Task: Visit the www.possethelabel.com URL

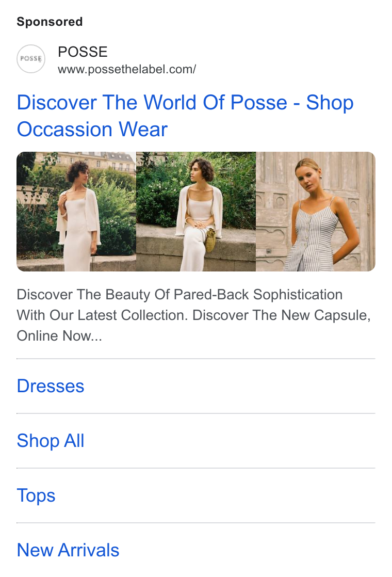Action: click(x=127, y=69)
